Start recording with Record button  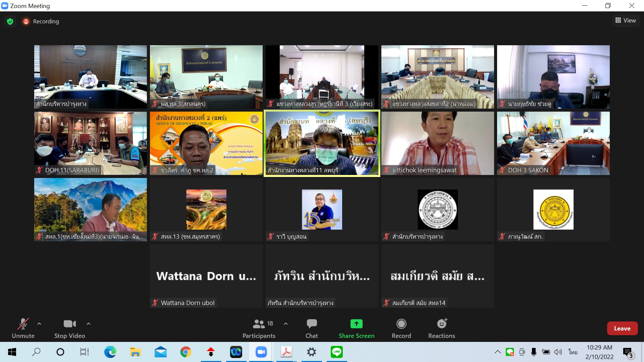pos(401,328)
